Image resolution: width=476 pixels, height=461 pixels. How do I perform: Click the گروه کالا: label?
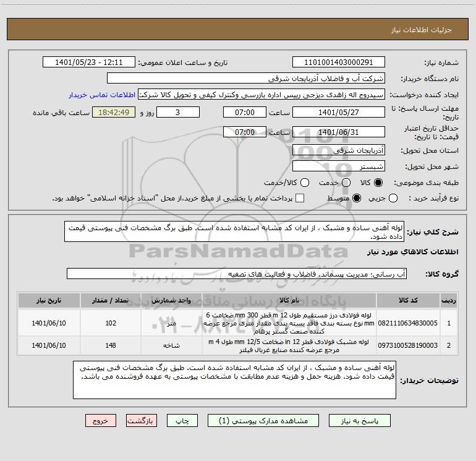442,274
